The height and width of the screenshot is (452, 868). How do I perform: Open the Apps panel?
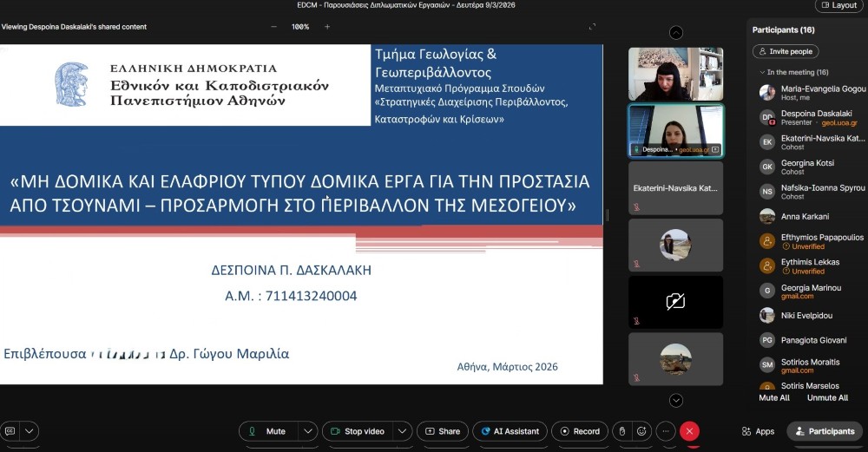click(758, 431)
